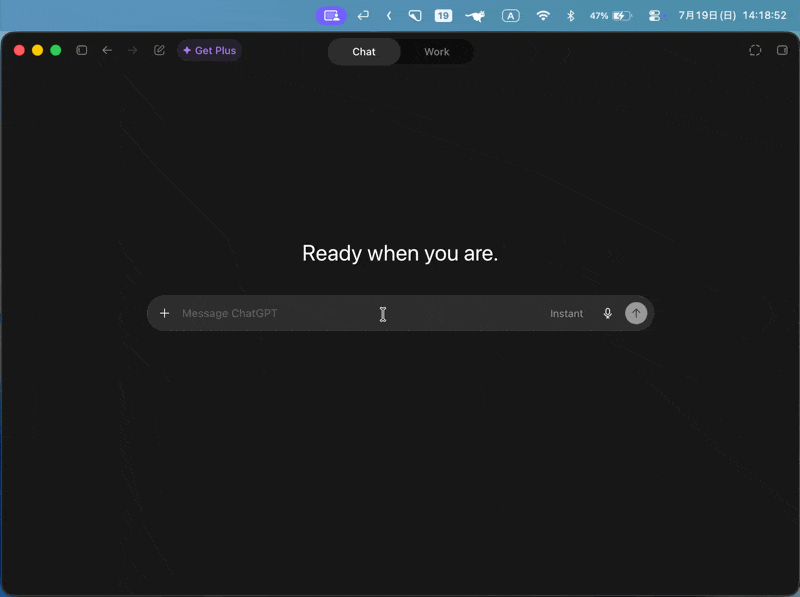800x597 pixels.
Task: Open the Bluetooth status menu
Action: click(570, 16)
